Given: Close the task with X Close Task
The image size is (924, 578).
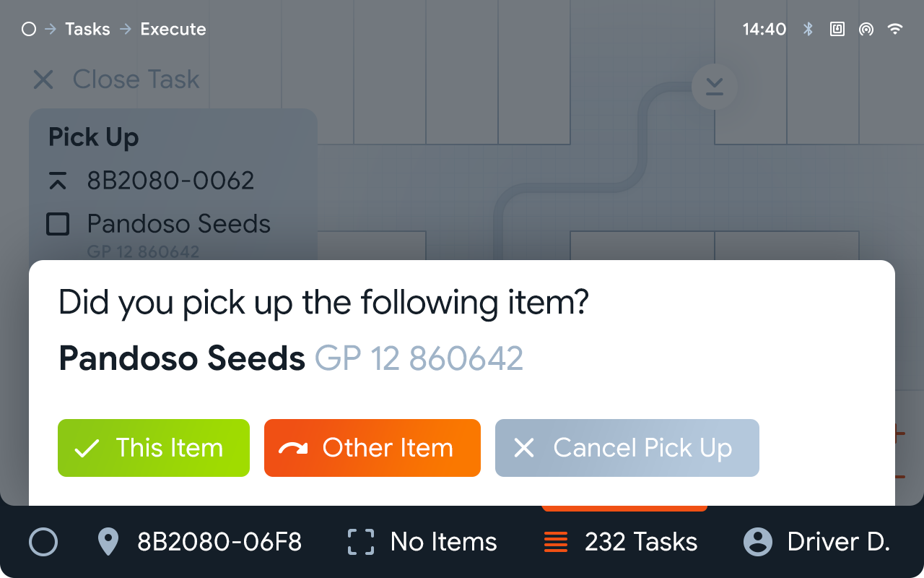Looking at the screenshot, I should (116, 79).
